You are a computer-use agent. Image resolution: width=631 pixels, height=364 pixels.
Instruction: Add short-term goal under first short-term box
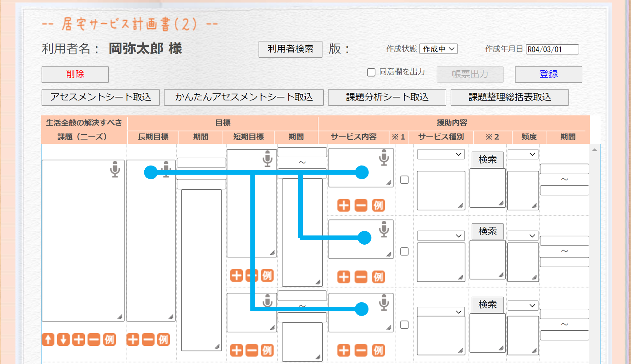click(236, 275)
